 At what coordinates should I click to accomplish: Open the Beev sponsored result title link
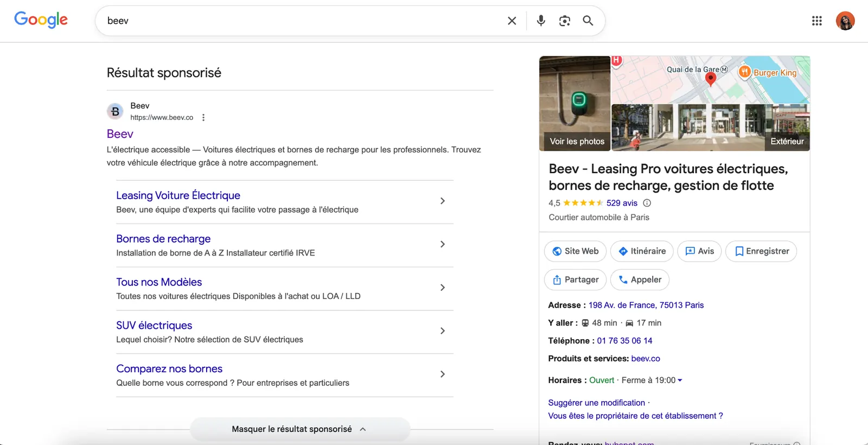(x=120, y=134)
